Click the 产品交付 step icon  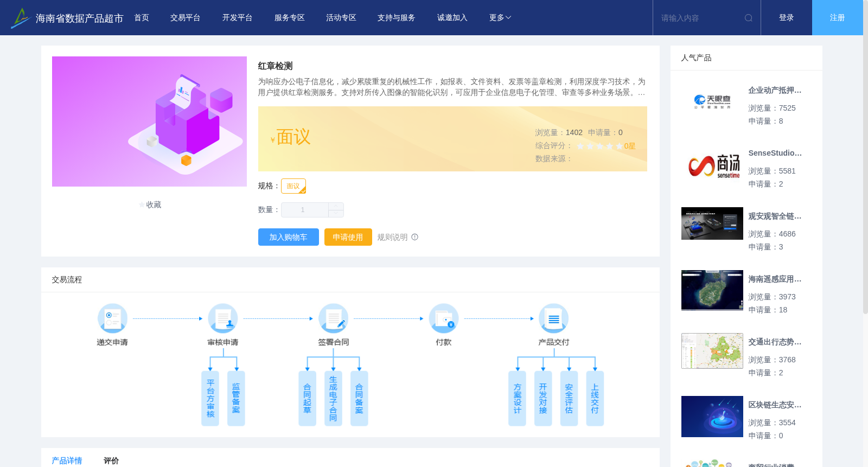point(554,318)
